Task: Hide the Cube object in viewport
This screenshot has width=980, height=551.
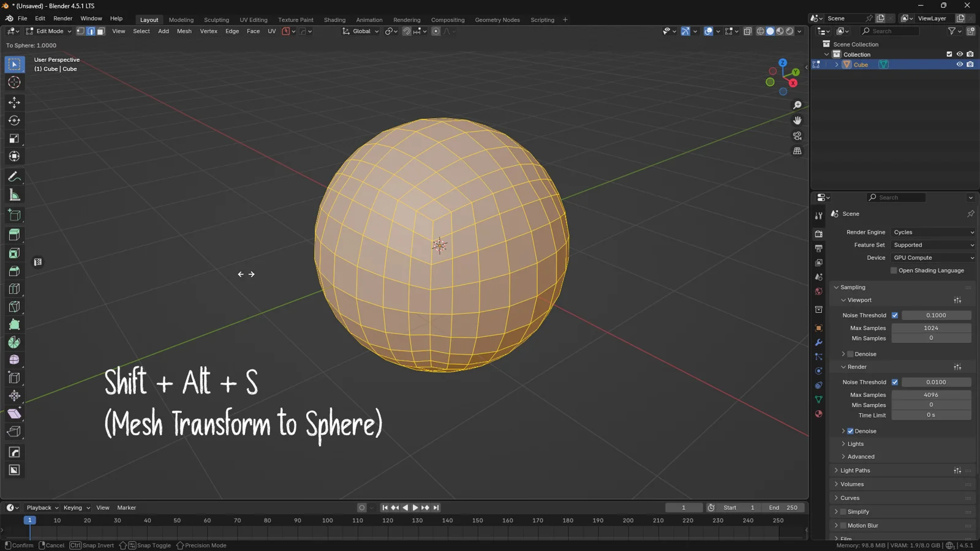Action: pyautogui.click(x=960, y=64)
